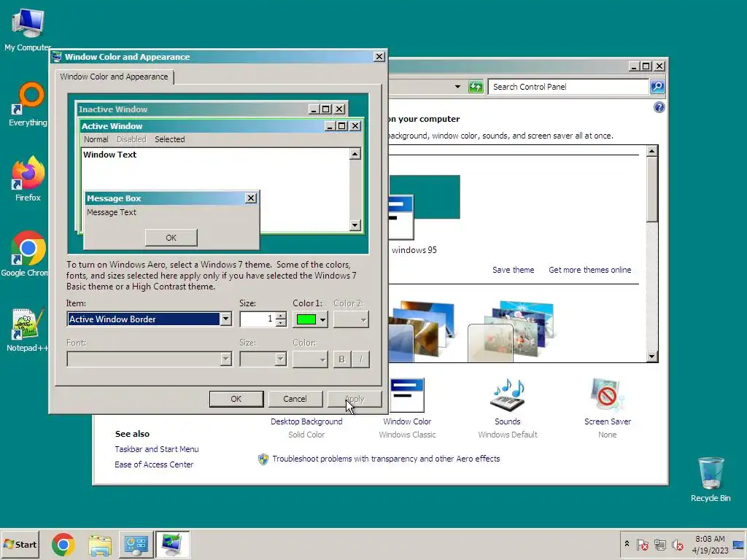The height and width of the screenshot is (560, 747).
Task: Open the address bar dropdown arrow
Action: [x=457, y=87]
